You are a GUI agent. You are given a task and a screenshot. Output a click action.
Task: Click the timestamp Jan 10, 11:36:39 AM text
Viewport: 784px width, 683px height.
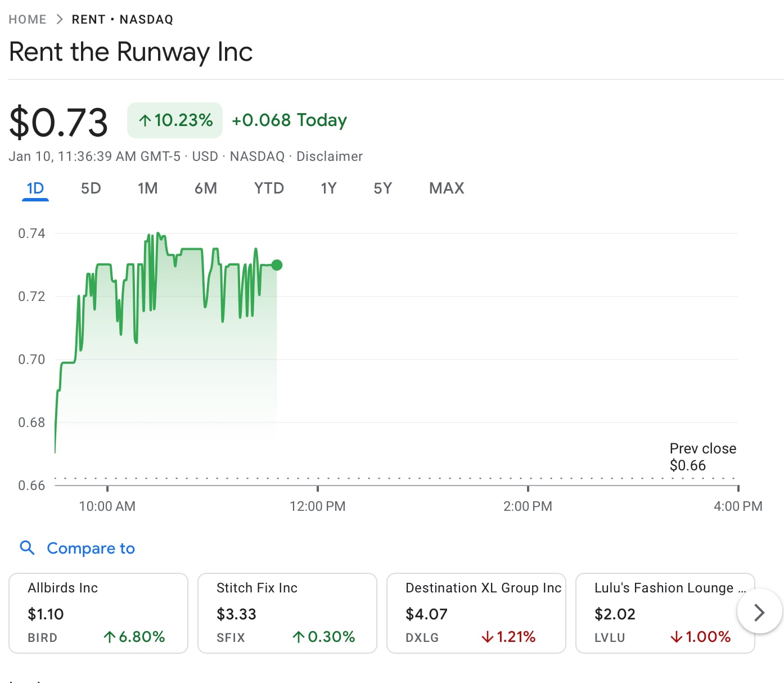pos(94,156)
